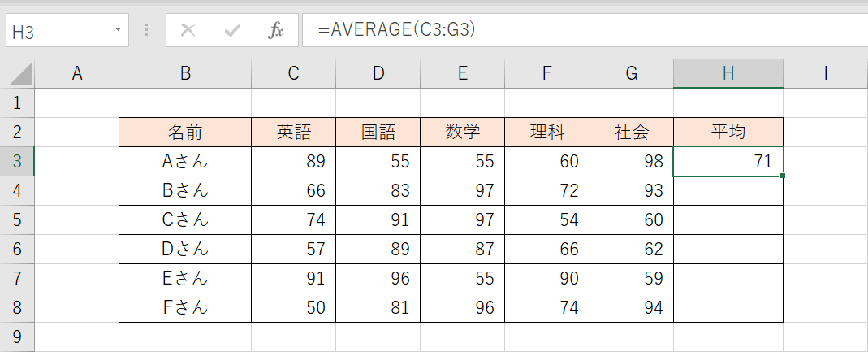The height and width of the screenshot is (352, 868).
Task: Select column H header
Action: coord(728,73)
